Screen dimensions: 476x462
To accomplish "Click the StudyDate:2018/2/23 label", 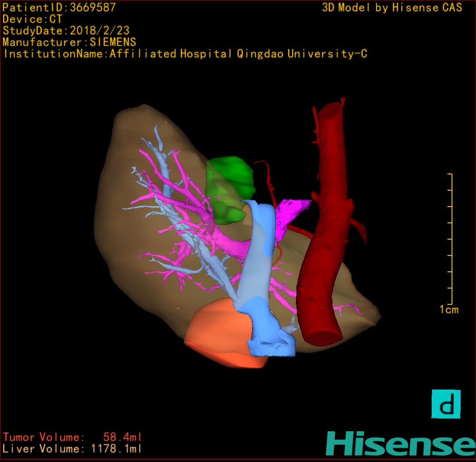I will pyautogui.click(x=66, y=31).
